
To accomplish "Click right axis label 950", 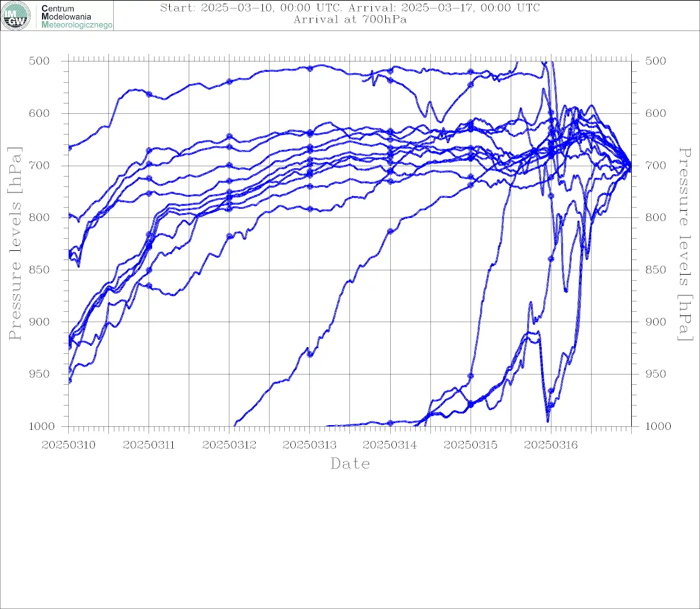I will pyautogui.click(x=656, y=374).
